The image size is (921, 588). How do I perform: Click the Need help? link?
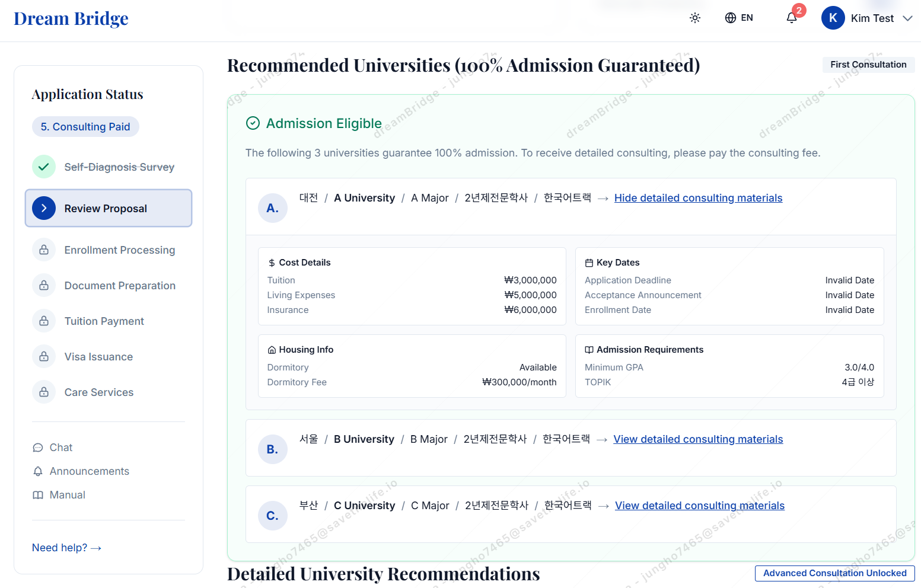click(66, 548)
